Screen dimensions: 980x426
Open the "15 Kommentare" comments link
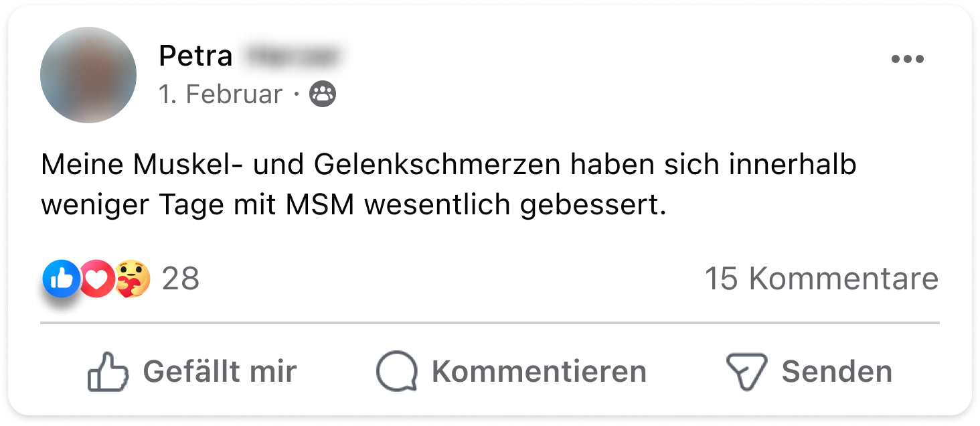pyautogui.click(x=821, y=279)
